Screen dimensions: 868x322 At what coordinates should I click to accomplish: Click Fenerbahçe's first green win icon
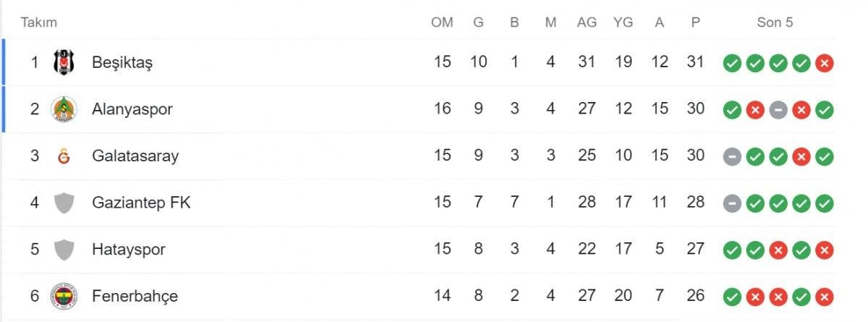pos(732,297)
